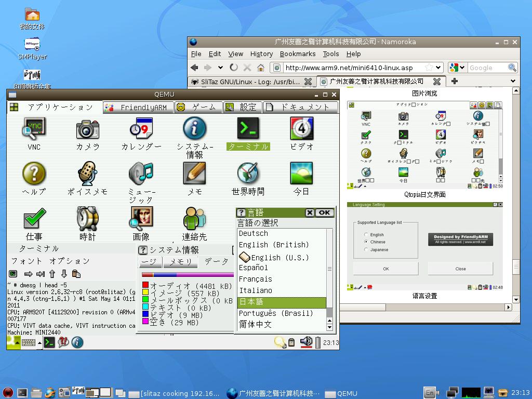Click OK in the language dialog title
The height and width of the screenshot is (399, 532).
[324, 212]
